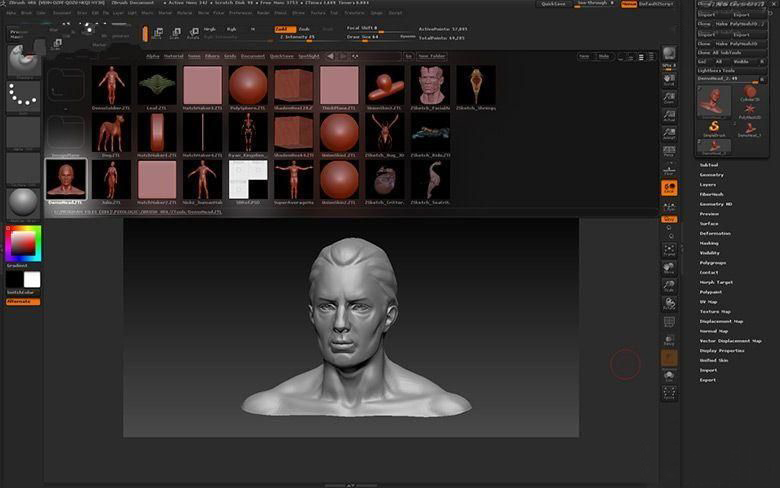780x488 pixels.
Task: Click the See-through slider
Action: 594,4
